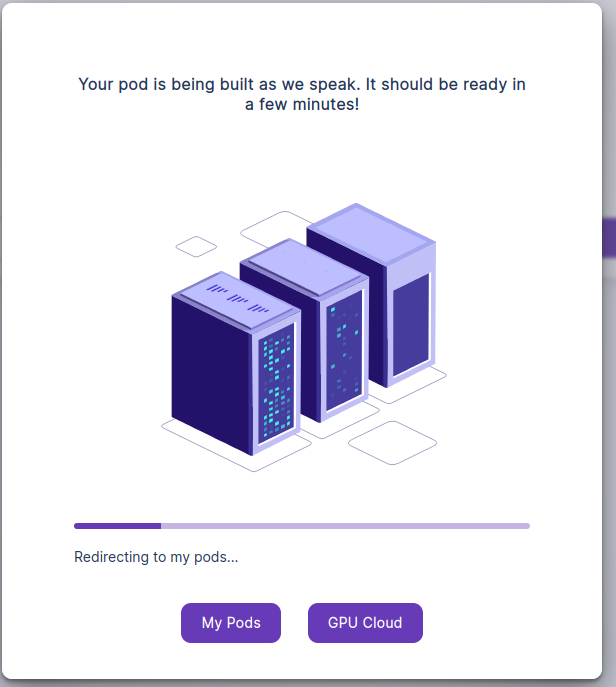The width and height of the screenshot is (616, 687).
Task: Click the vent slots atop the front server
Action: [238, 297]
